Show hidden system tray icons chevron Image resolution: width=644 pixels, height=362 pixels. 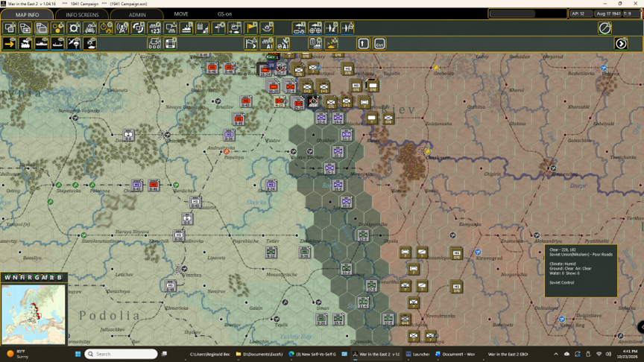pos(556,354)
